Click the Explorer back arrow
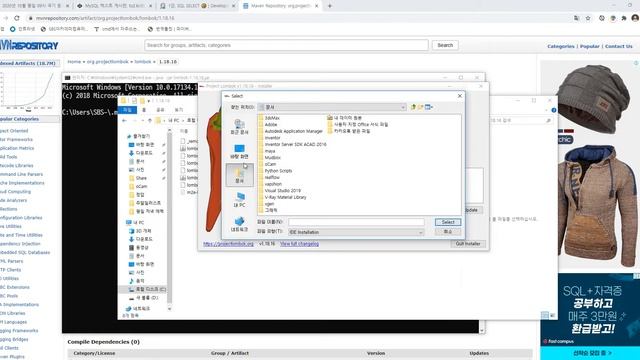640x360 pixels. tap(124, 120)
